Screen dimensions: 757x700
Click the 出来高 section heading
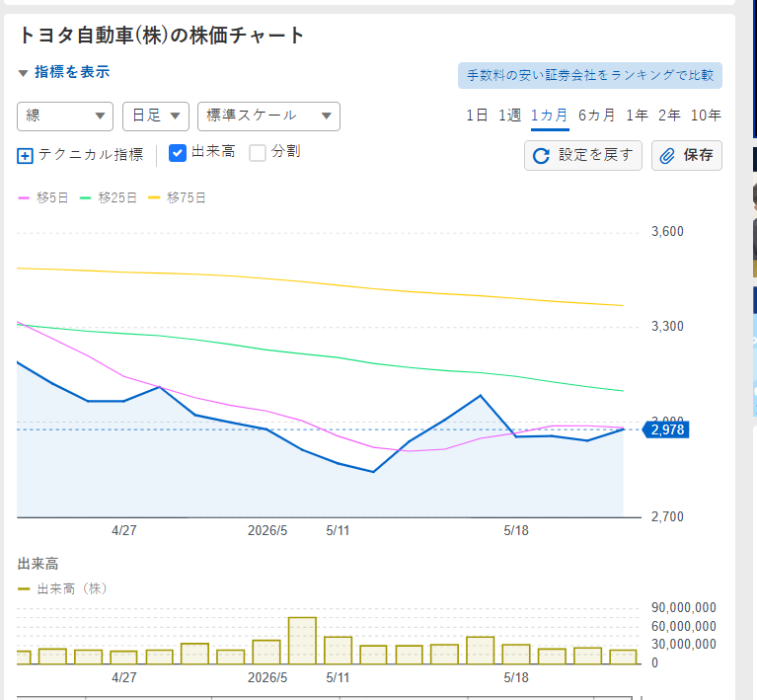(x=38, y=564)
